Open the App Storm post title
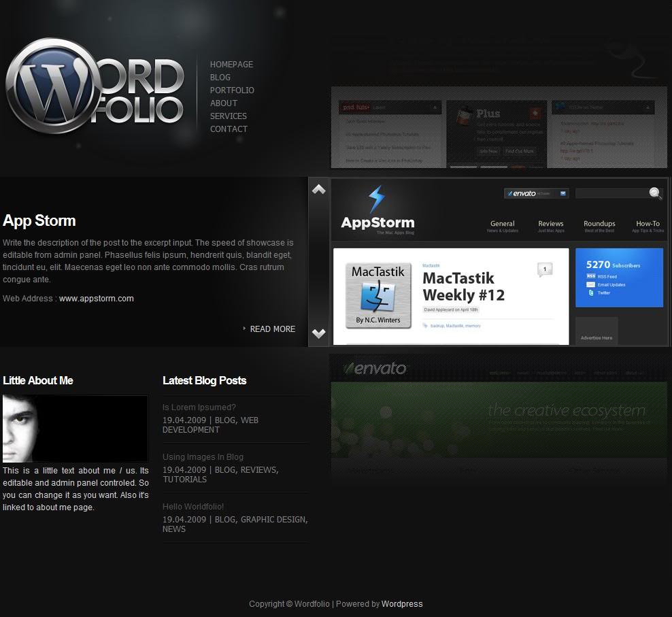Viewport: 672px width, 617px height. [x=39, y=220]
